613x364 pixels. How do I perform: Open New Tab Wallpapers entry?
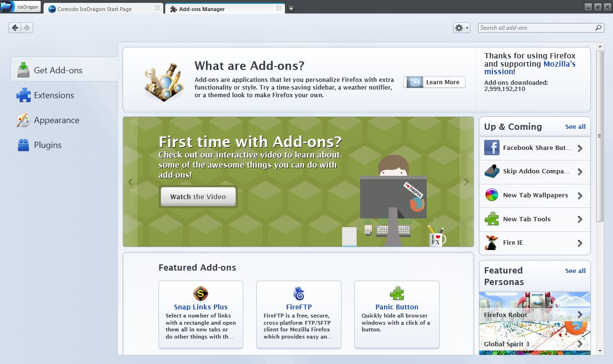pyautogui.click(x=535, y=196)
